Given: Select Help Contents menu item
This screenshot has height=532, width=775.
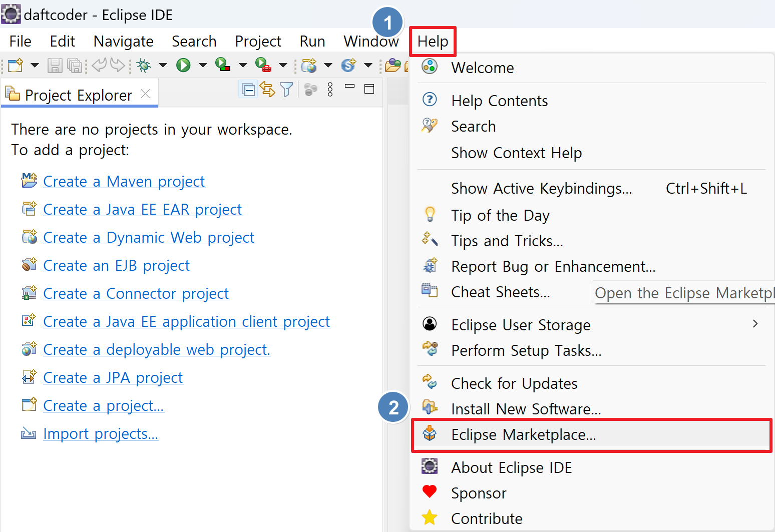Looking at the screenshot, I should 592,101.
